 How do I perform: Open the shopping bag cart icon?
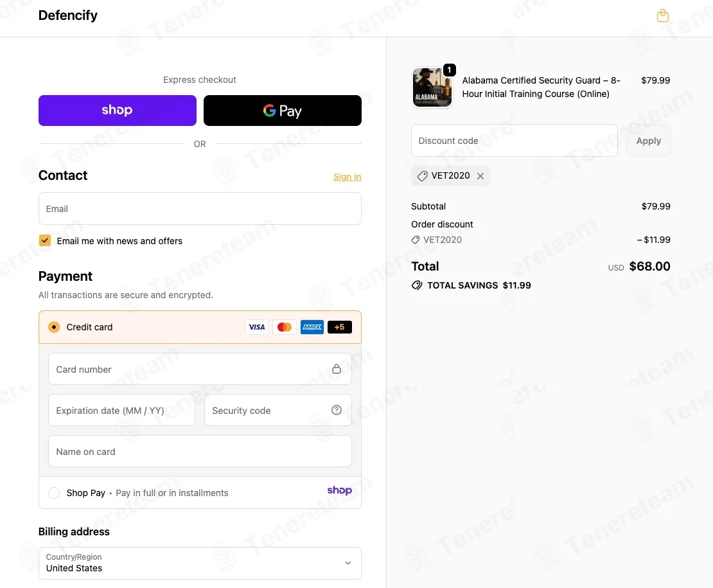coord(663,16)
